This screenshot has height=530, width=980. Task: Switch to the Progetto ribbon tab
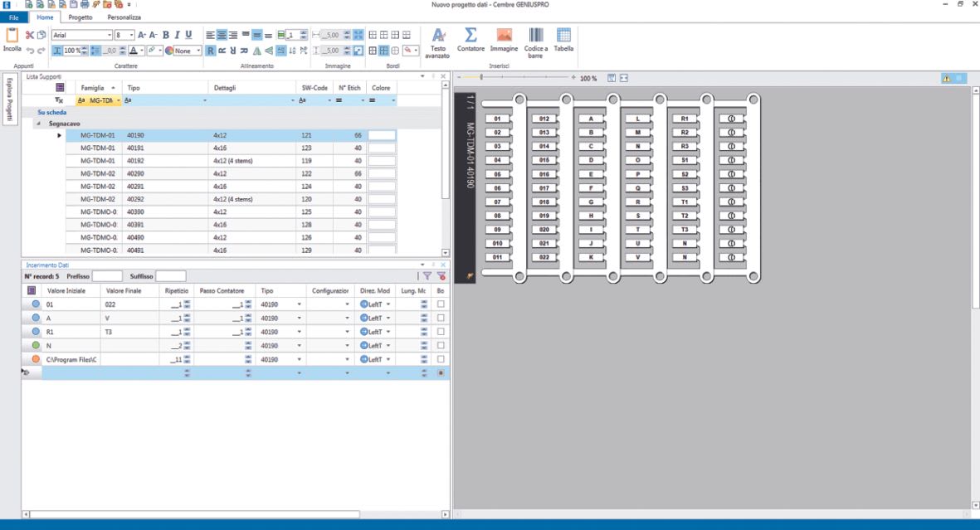click(x=80, y=17)
